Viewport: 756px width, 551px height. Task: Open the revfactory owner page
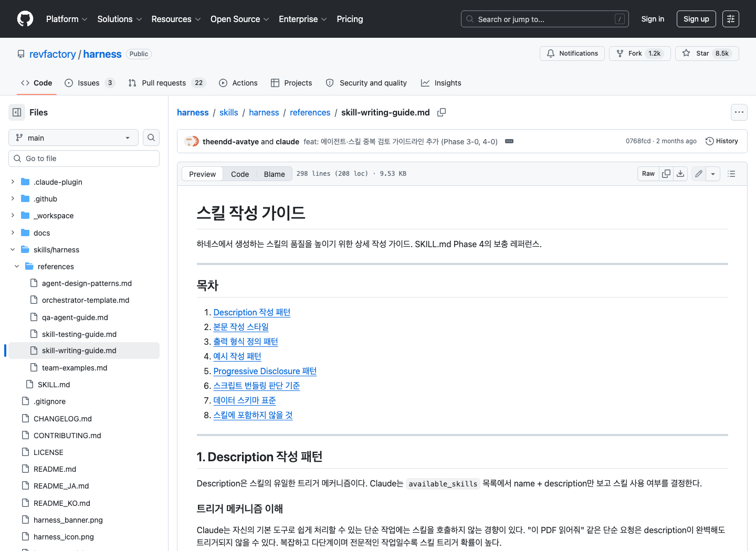(x=52, y=54)
